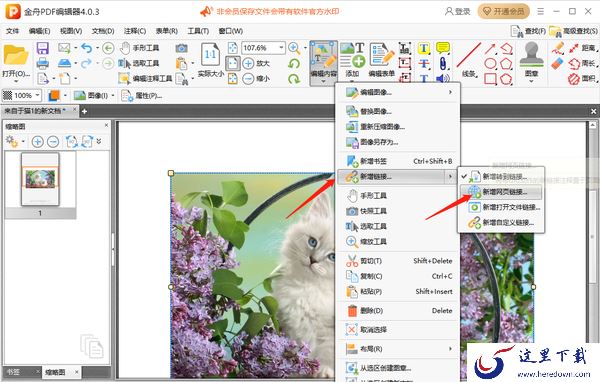Choose 新增网页链接 from submenu
This screenshot has height=382, width=600.
coord(501,192)
